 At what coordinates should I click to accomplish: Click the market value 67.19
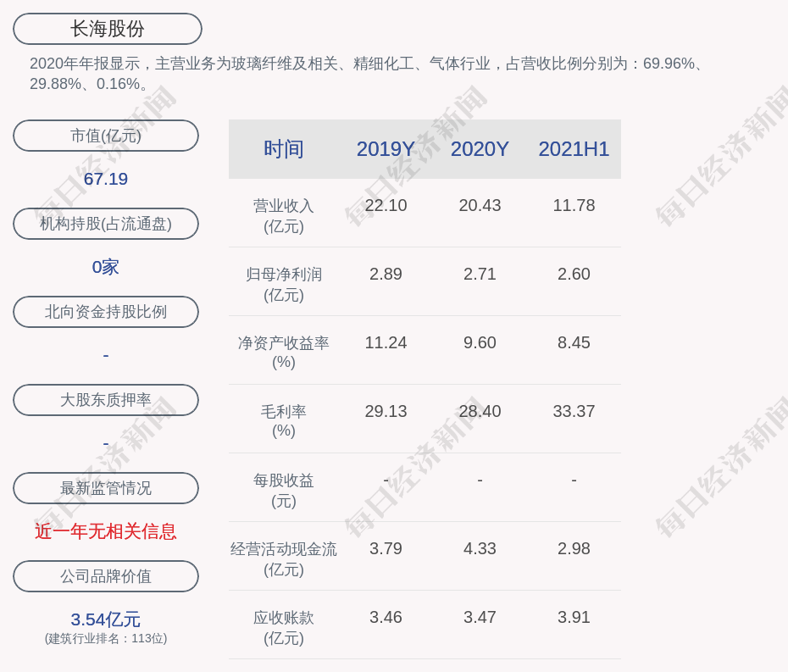(106, 179)
